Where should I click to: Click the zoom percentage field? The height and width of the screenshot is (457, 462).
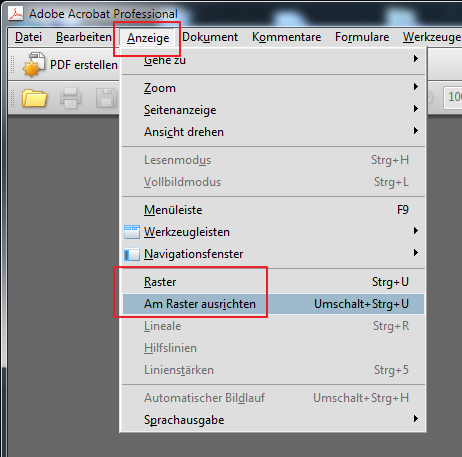point(453,97)
